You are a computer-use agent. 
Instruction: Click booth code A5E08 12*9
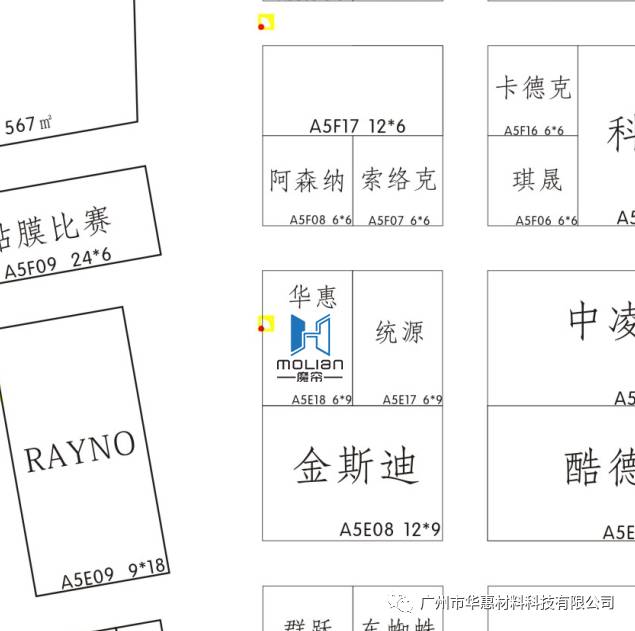click(390, 529)
